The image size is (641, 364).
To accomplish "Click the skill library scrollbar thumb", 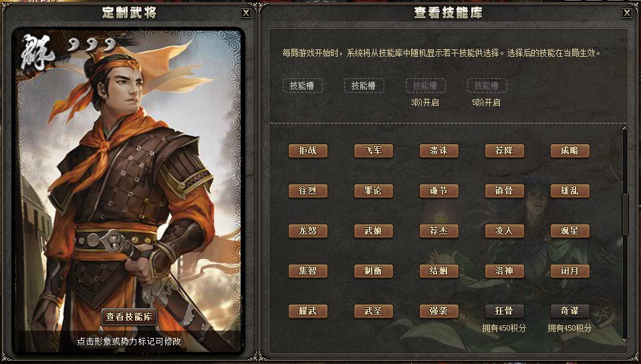I will (x=625, y=214).
